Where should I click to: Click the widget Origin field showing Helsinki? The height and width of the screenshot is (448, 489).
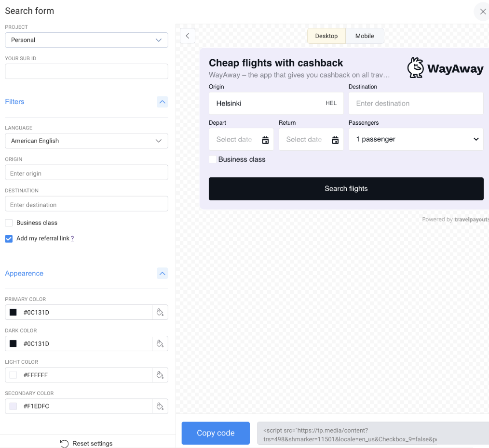[276, 104]
